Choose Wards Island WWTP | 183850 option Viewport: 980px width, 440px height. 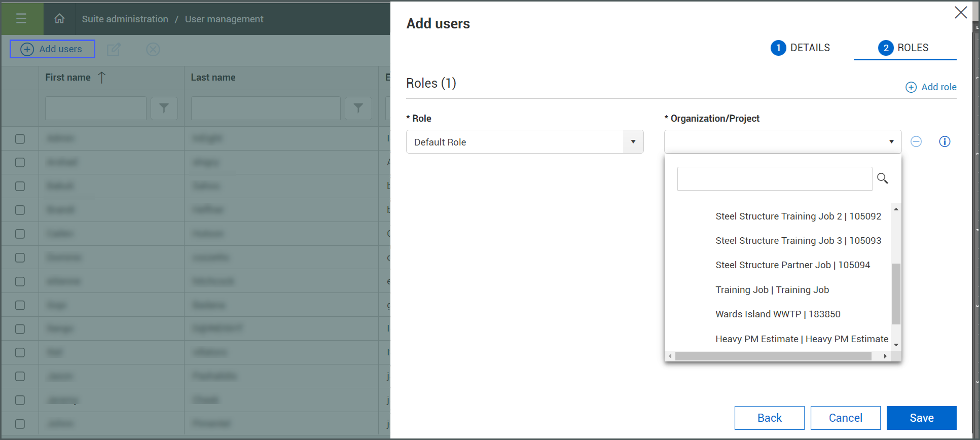point(778,314)
